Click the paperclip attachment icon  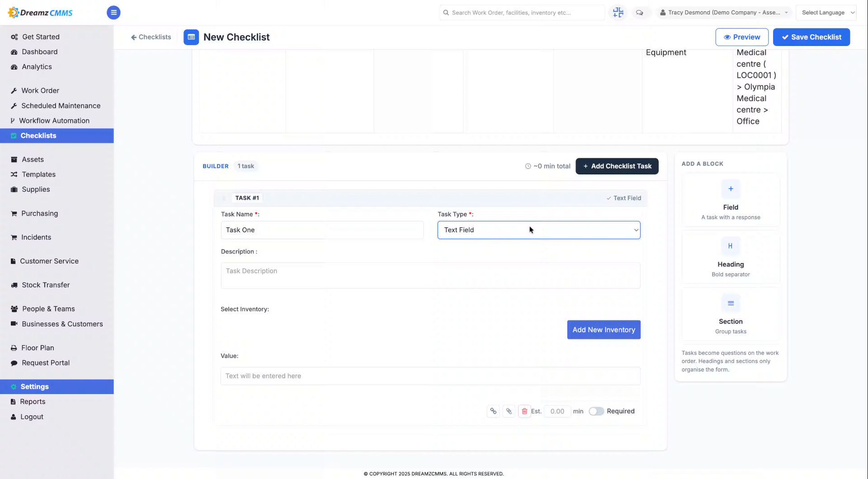tap(509, 411)
